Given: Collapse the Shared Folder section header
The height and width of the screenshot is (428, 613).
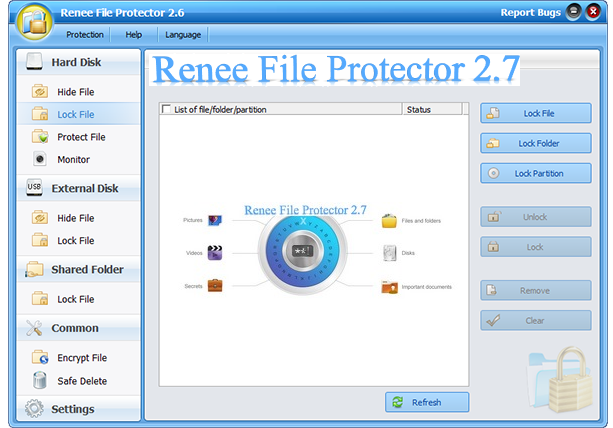Looking at the screenshot, I should tap(79, 269).
